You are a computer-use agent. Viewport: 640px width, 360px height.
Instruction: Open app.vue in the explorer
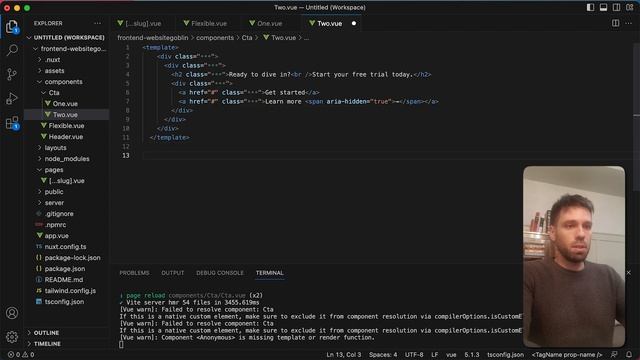pos(66,236)
